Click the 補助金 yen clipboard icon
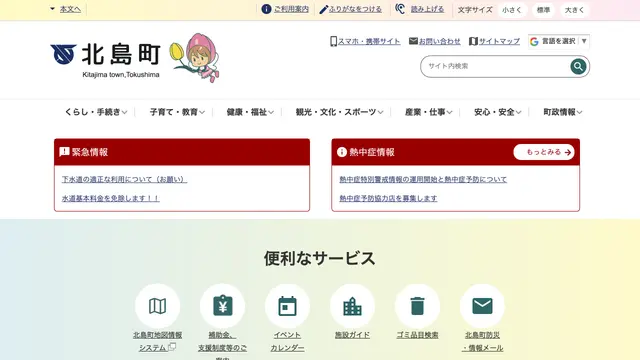 tap(222, 306)
